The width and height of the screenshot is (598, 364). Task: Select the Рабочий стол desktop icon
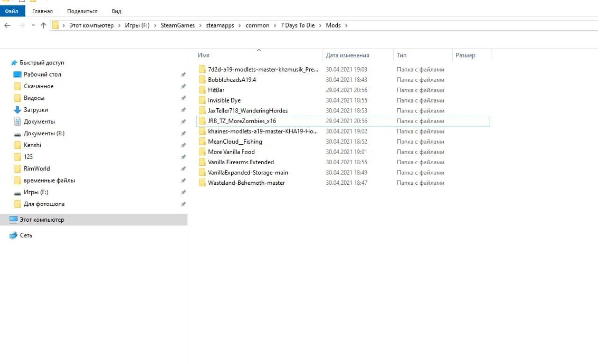(x=18, y=75)
